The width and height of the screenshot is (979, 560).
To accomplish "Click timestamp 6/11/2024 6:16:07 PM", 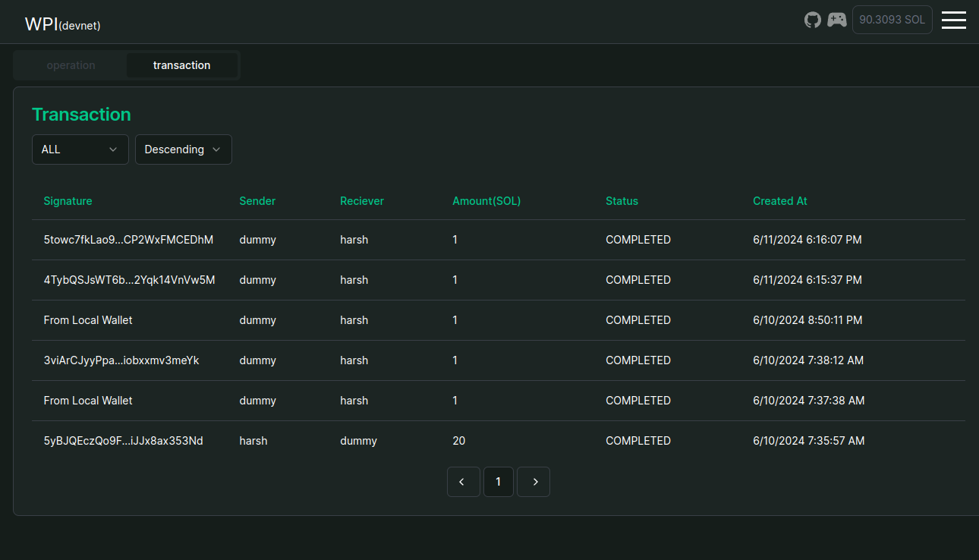I will 807,240.
